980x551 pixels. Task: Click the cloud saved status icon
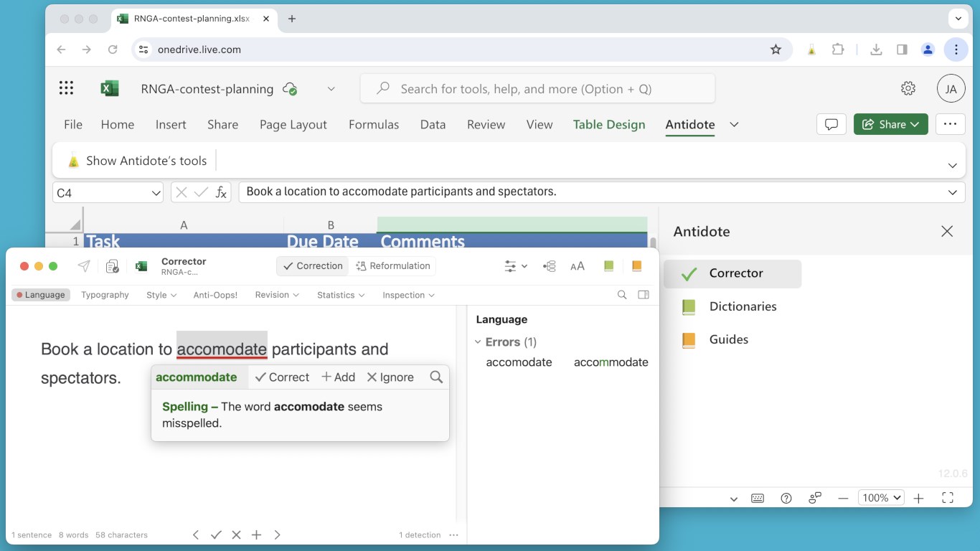(x=290, y=89)
